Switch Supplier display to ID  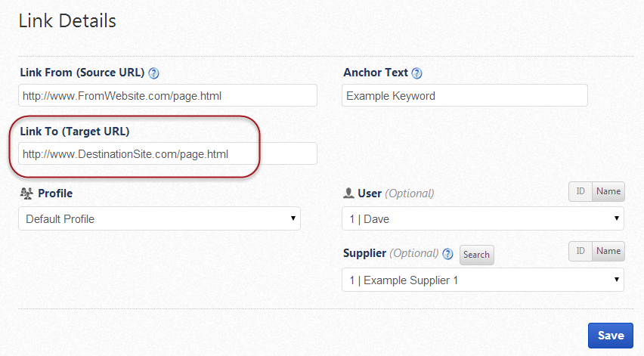(x=581, y=251)
